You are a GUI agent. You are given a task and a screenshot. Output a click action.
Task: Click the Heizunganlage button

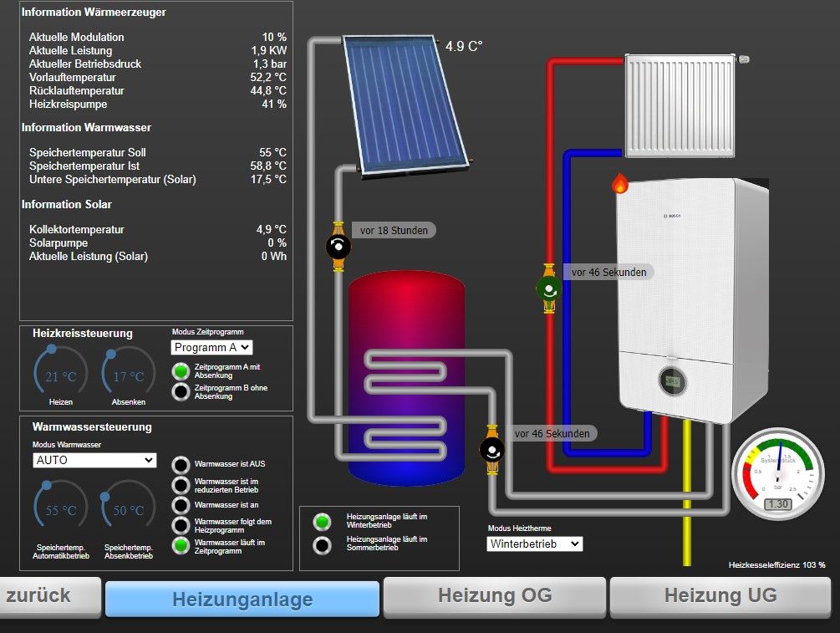point(242,599)
